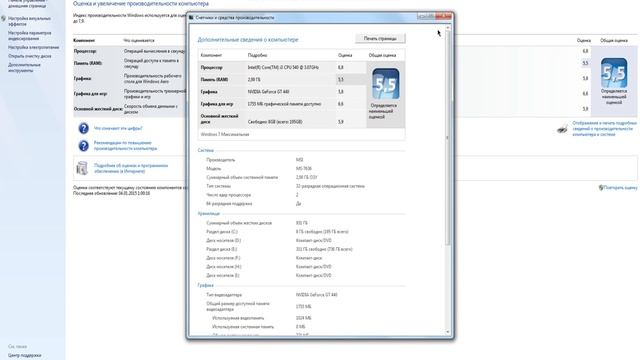640x360 pixels.
Task: Click 'Процессор:' label in background window
Action: pos(85,51)
